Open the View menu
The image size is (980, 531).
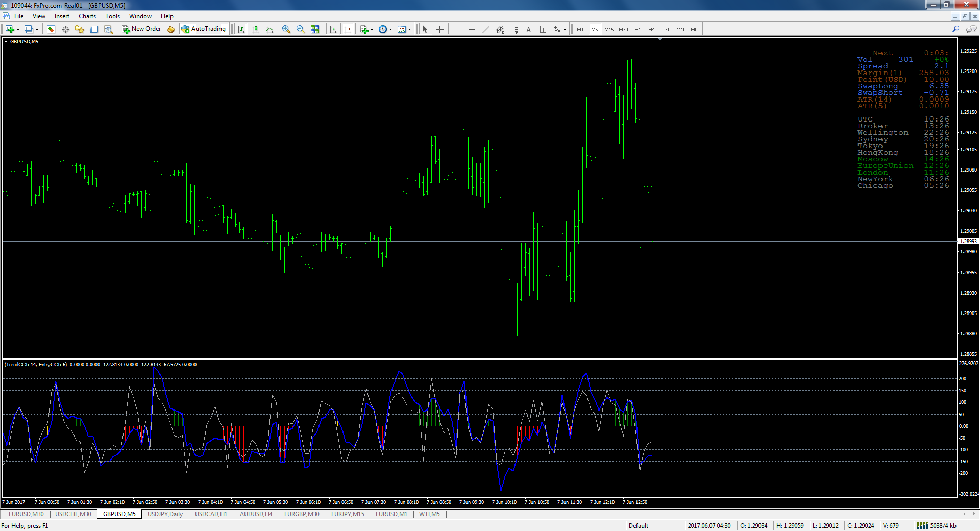39,16
